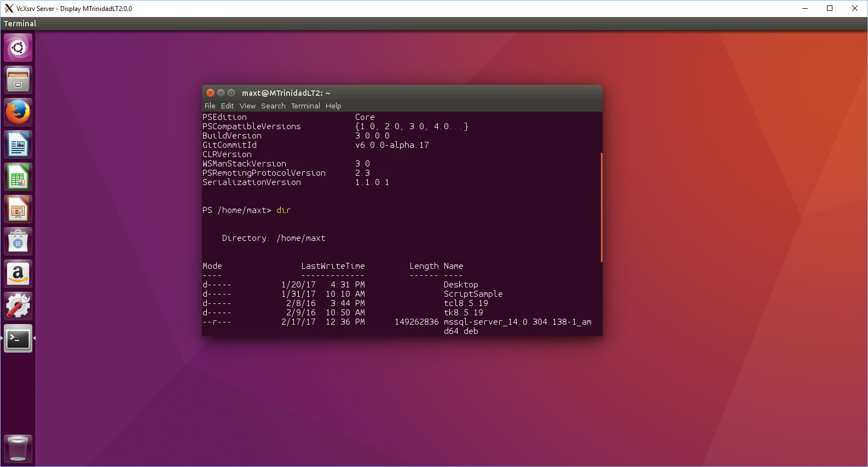This screenshot has width=868, height=467.
Task: Open the View menu in terminal
Action: 247,106
